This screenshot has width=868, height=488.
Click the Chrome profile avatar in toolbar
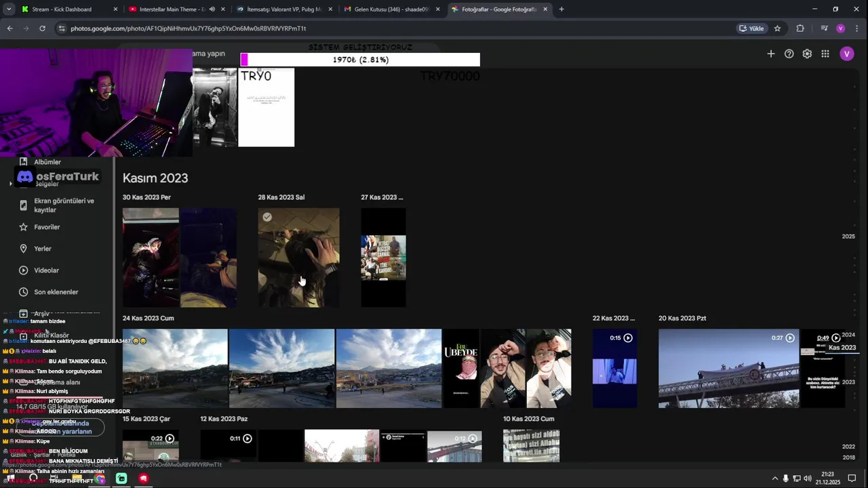840,28
